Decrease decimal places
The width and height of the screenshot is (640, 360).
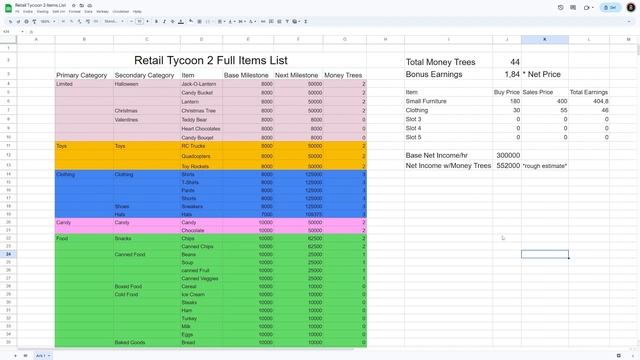pos(79,21)
